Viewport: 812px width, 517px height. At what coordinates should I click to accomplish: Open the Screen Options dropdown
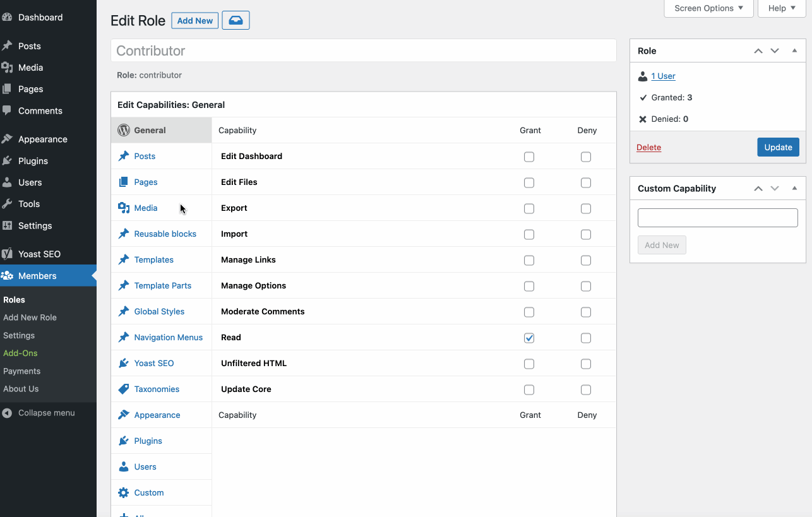[709, 8]
